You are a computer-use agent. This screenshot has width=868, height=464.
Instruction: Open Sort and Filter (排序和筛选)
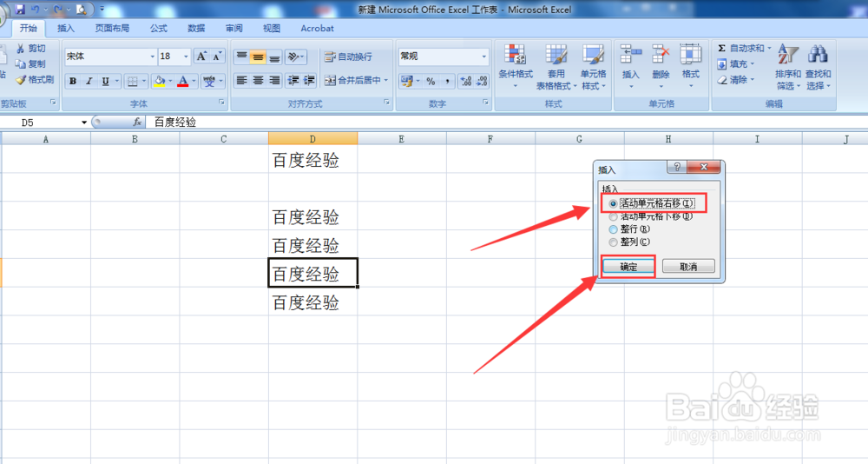(x=788, y=68)
